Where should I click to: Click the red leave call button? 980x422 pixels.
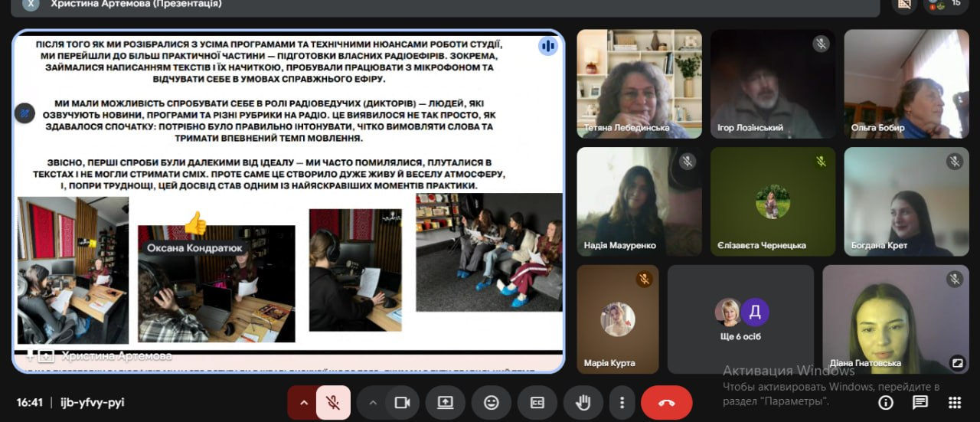coord(667,403)
